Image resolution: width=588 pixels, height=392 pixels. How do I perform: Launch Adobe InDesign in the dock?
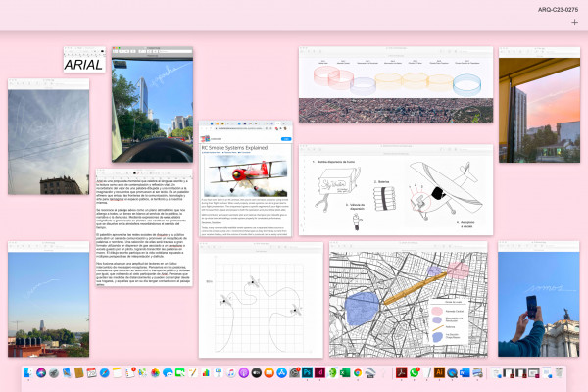319,372
